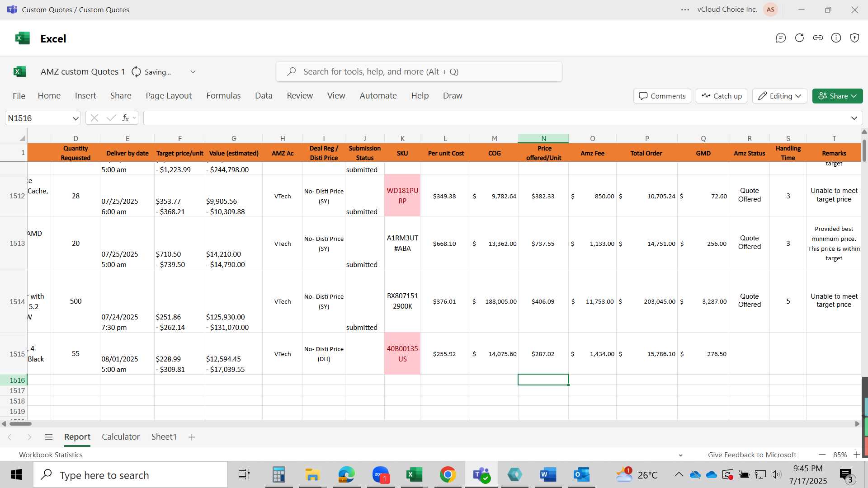Open all sheets list icon
Screen dimensions: 868x488
(49, 437)
